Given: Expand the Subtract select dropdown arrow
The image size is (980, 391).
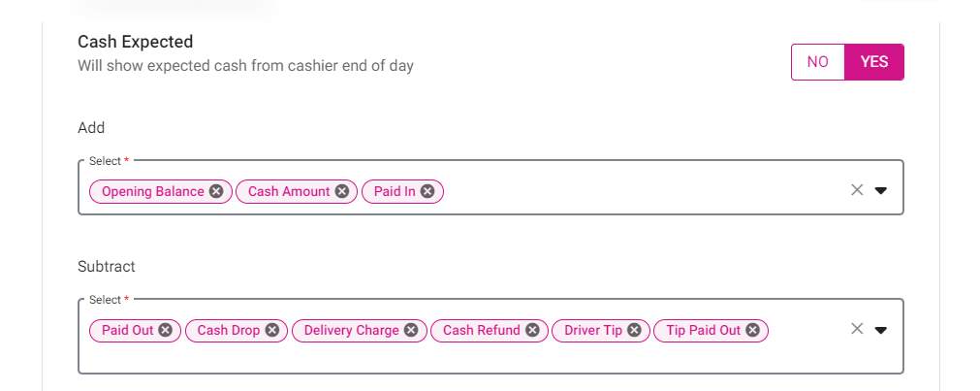Looking at the screenshot, I should 880,330.
